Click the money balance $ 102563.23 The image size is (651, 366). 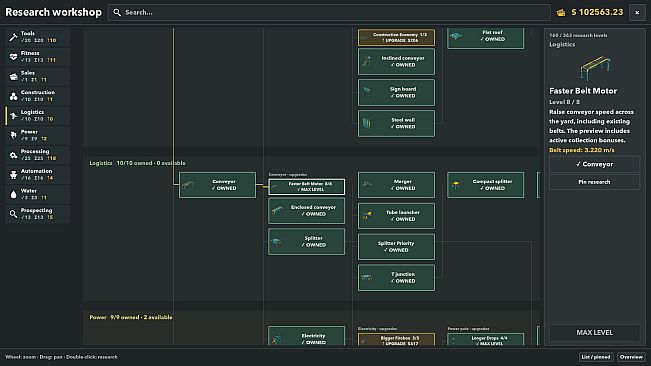pyautogui.click(x=597, y=12)
